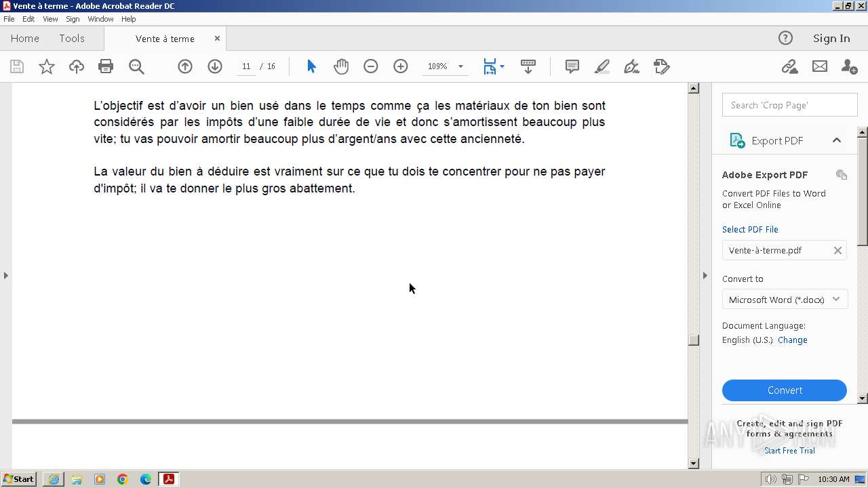Screen dimensions: 868x488
Task: Open the volume control in the system tray
Action: pyautogui.click(x=771, y=479)
